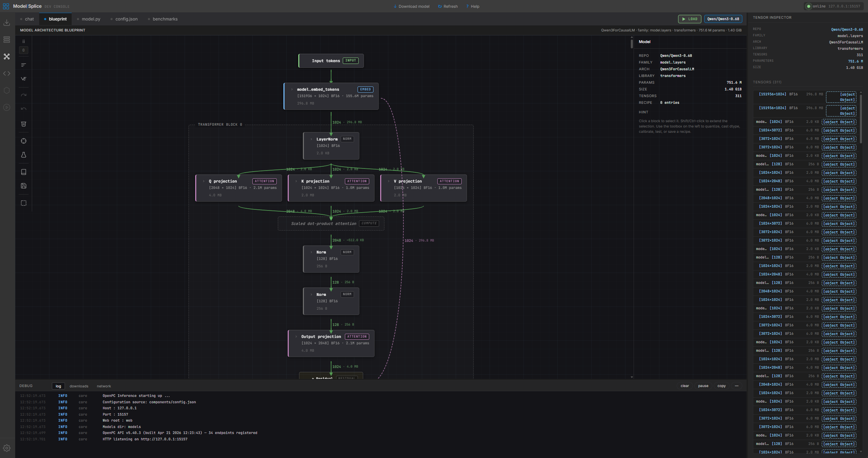Click the trash delete tool
Image resolution: width=868 pixels, height=458 pixels.
24,124
